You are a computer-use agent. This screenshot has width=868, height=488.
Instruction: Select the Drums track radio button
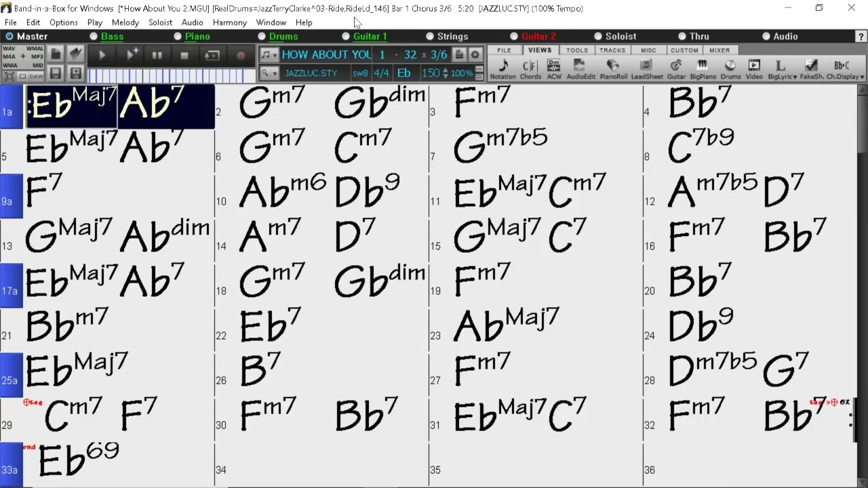coord(262,37)
